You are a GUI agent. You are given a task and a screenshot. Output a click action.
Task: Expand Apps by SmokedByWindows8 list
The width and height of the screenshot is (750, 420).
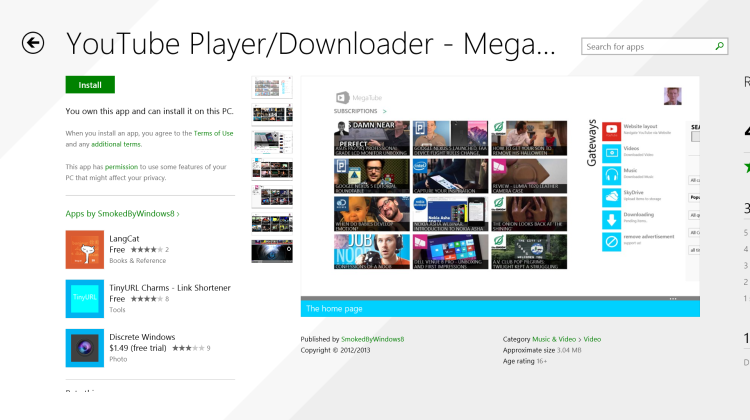click(x=122, y=214)
